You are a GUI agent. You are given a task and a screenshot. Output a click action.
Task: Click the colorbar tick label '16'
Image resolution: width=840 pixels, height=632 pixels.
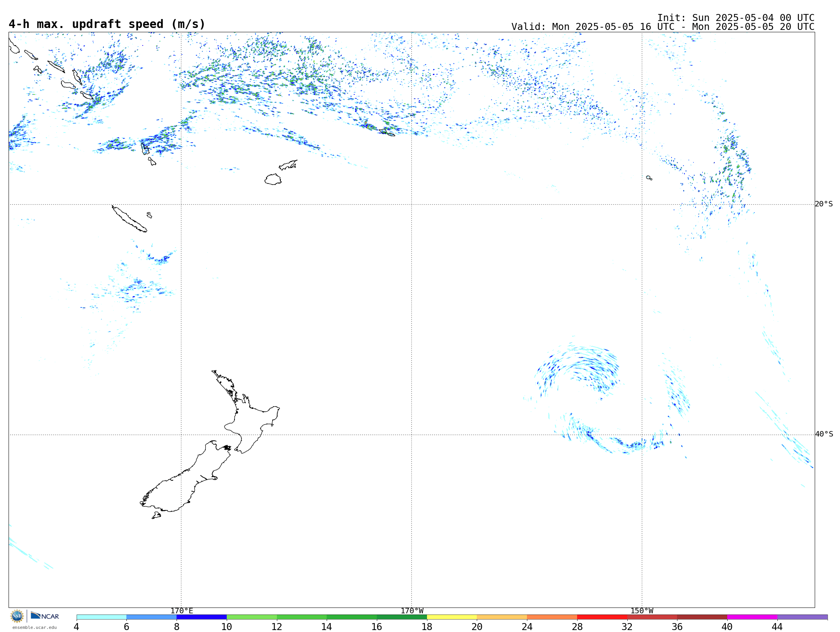pyautogui.click(x=377, y=627)
